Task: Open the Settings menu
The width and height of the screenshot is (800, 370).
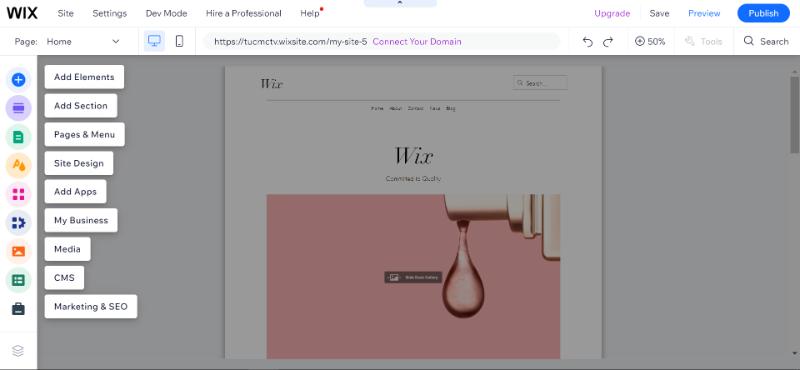Action: click(110, 13)
